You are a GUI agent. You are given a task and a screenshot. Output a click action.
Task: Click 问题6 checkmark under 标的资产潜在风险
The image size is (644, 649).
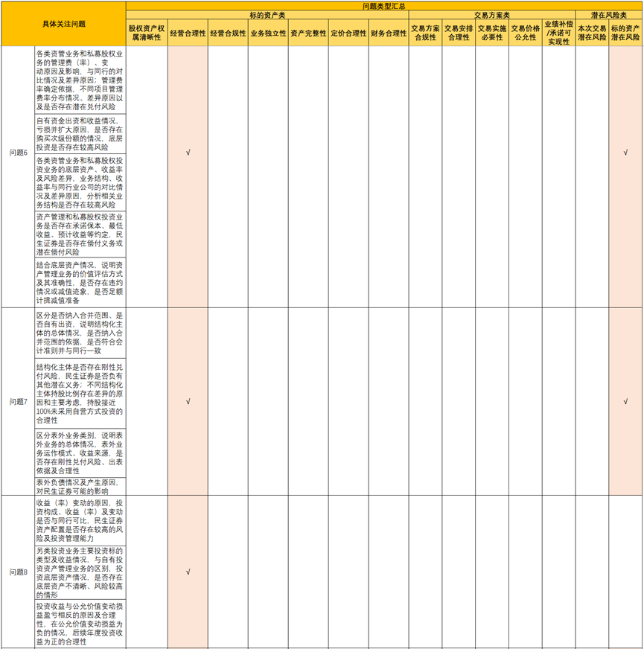click(x=625, y=153)
